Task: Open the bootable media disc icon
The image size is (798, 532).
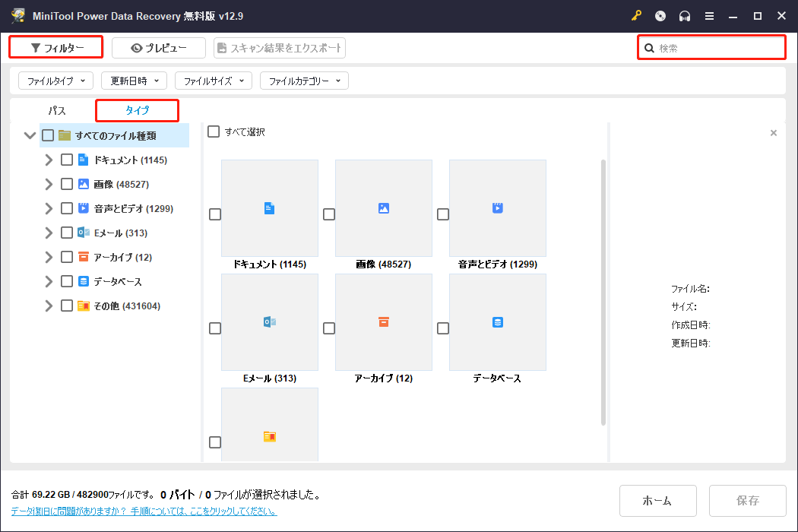Action: [x=660, y=16]
